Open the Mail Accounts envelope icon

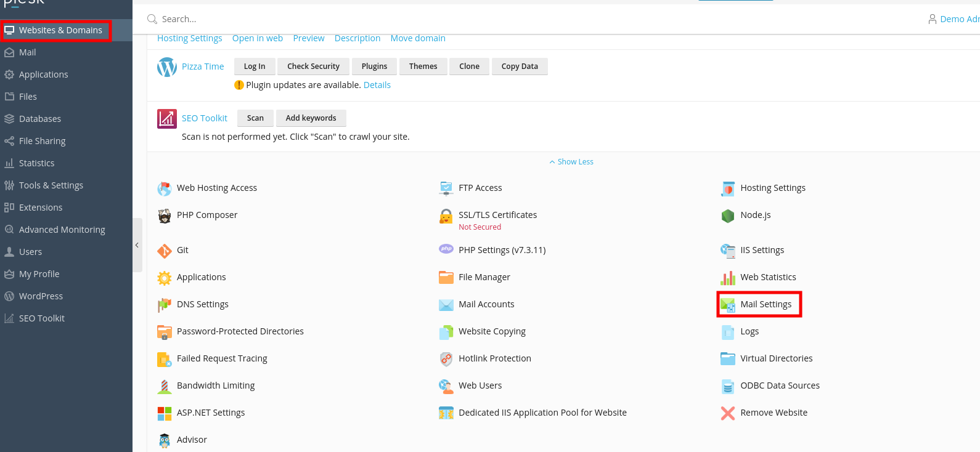tap(446, 305)
